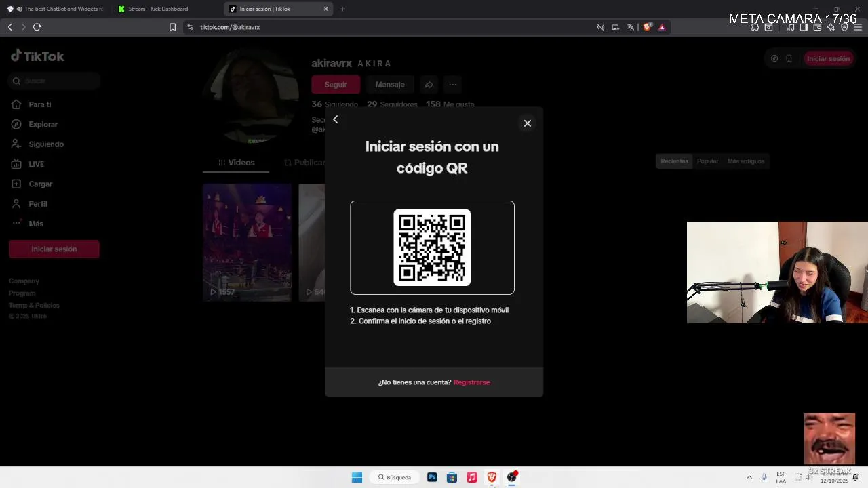This screenshot has width=868, height=488.
Task: Open the video thumbnail with 1557 views
Action: pyautogui.click(x=248, y=242)
